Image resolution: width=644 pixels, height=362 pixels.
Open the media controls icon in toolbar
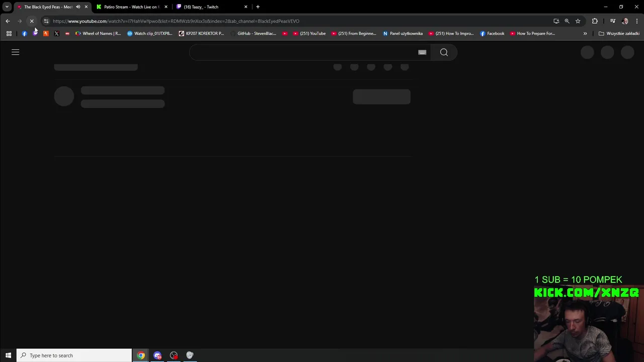point(612,21)
